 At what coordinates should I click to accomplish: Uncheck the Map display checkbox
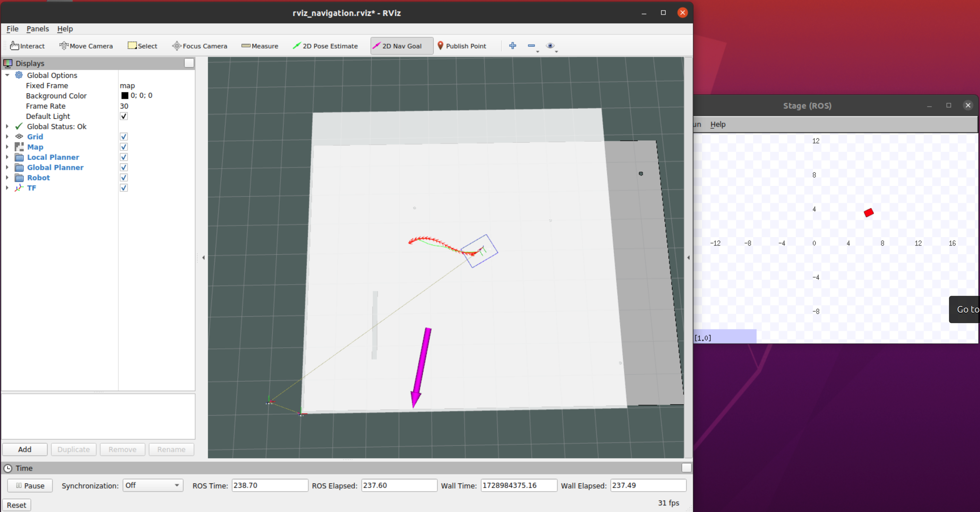click(124, 147)
